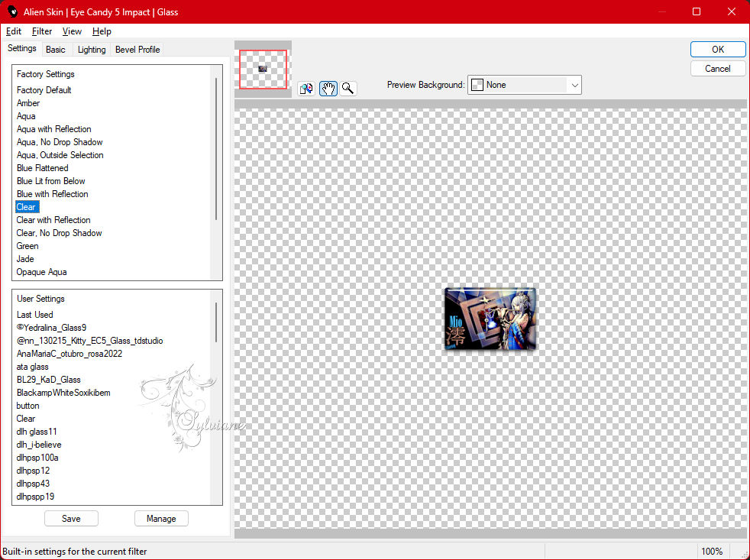Select the dlhpspp19 user setting
The width and height of the screenshot is (750, 560).
pos(35,496)
